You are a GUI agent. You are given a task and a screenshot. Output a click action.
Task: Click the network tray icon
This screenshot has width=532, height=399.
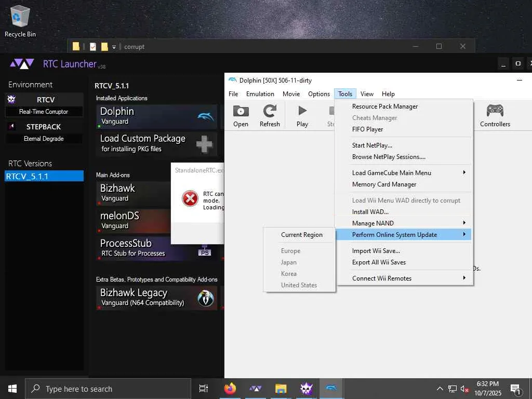click(x=453, y=389)
